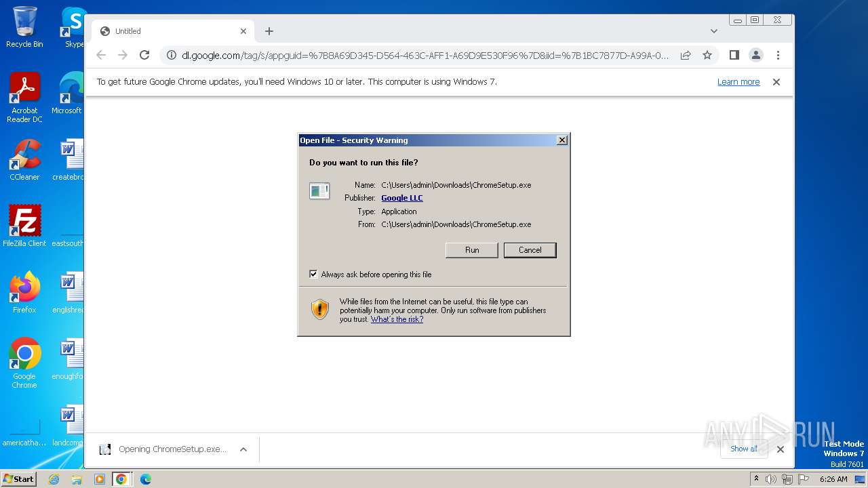Launch Firefox from desktop
Screen dimensions: 868x488
click(24, 292)
